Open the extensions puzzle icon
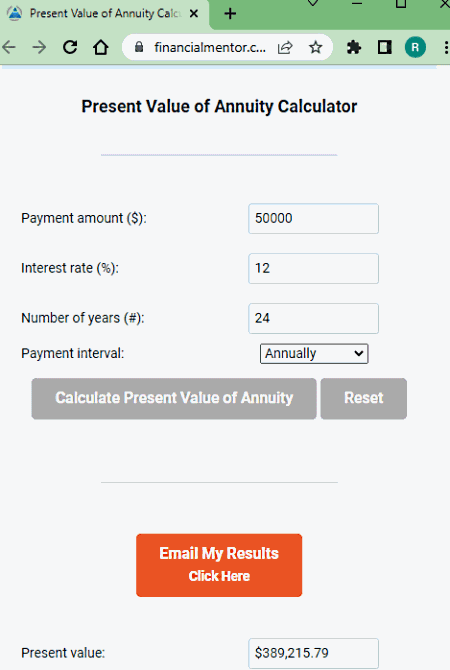Screen dimensions: 450x670 (x=354, y=47)
